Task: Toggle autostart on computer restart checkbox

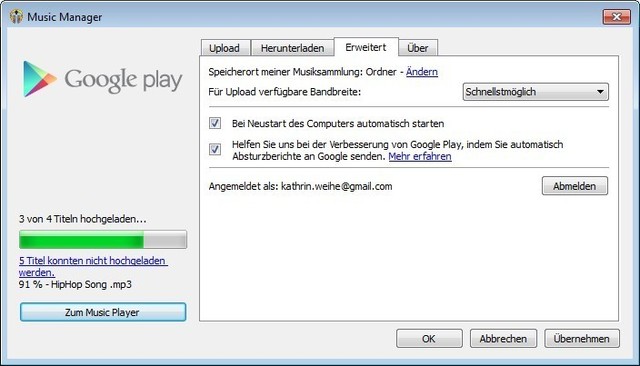Action: pos(215,123)
